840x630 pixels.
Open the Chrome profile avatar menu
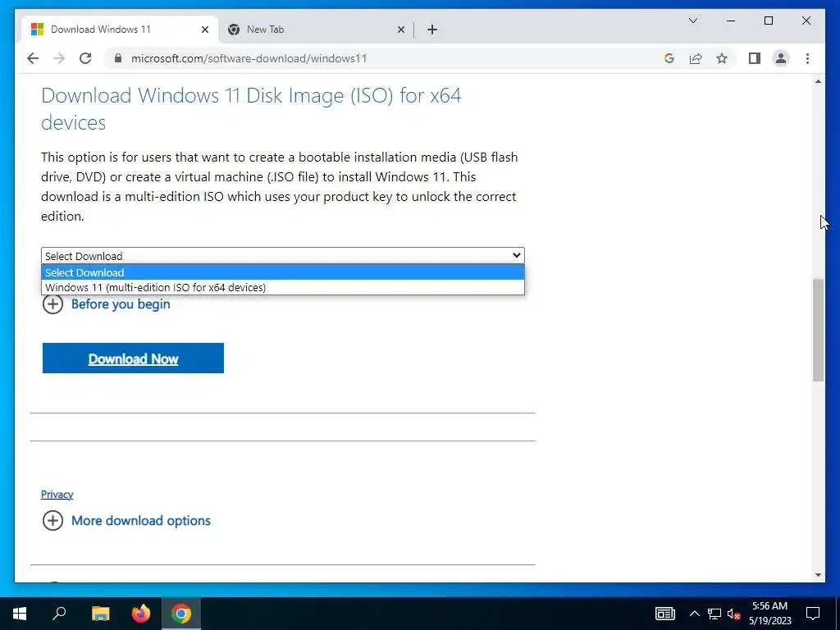click(x=781, y=58)
